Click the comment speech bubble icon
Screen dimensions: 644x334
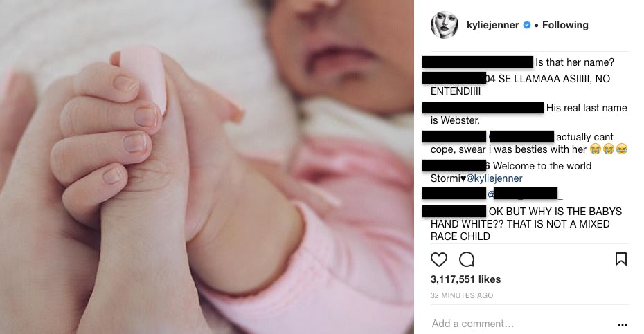coord(467,260)
